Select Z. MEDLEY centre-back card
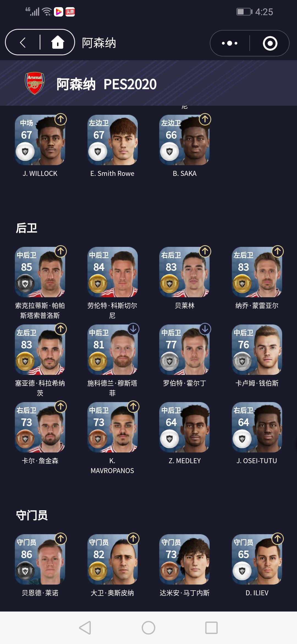This screenshot has height=644, width=297. click(x=185, y=427)
